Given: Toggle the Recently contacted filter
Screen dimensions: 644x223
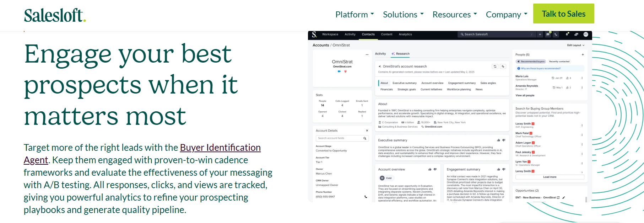Looking at the screenshot, I should (x=559, y=62).
